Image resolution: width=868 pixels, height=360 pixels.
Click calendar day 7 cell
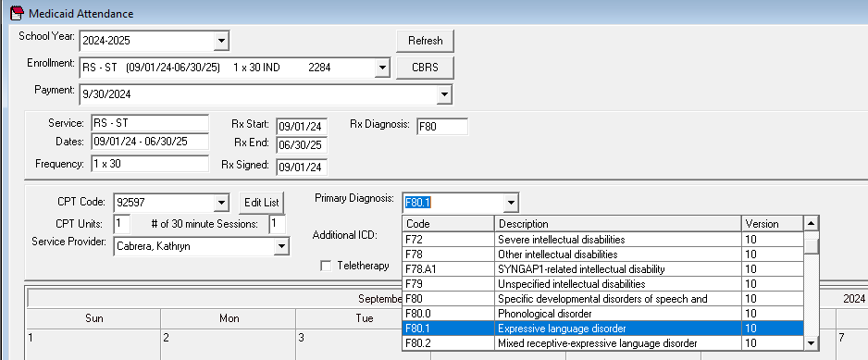pos(851,344)
